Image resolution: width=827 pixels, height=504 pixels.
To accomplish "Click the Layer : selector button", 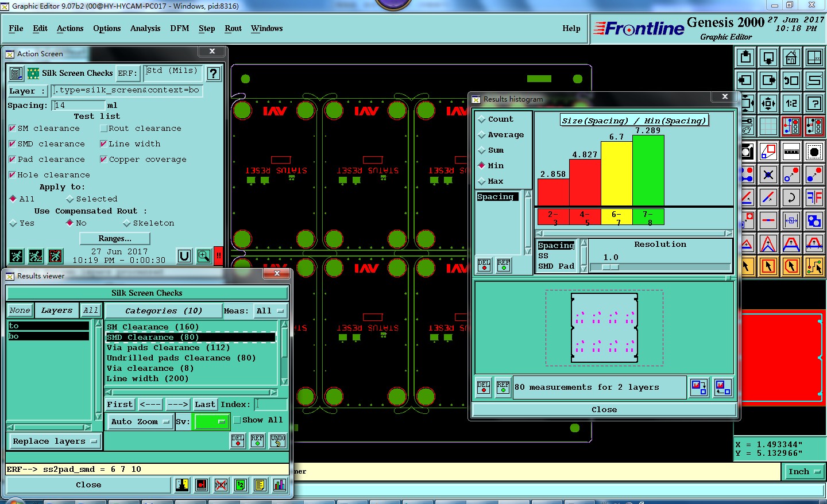I will pyautogui.click(x=27, y=91).
